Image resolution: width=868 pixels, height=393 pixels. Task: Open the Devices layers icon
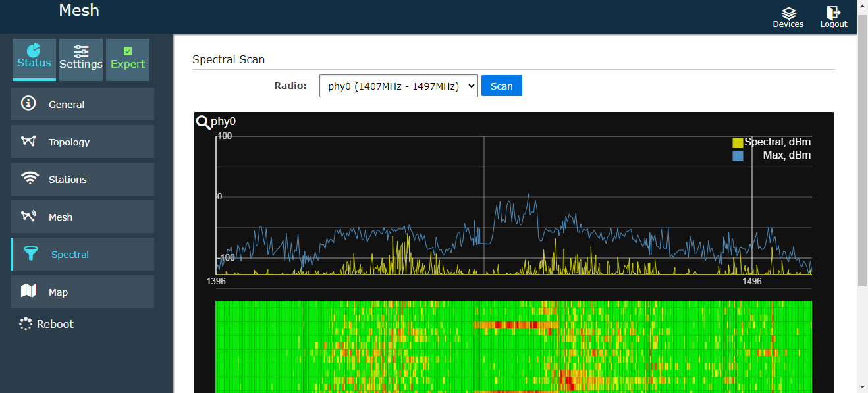[788, 13]
